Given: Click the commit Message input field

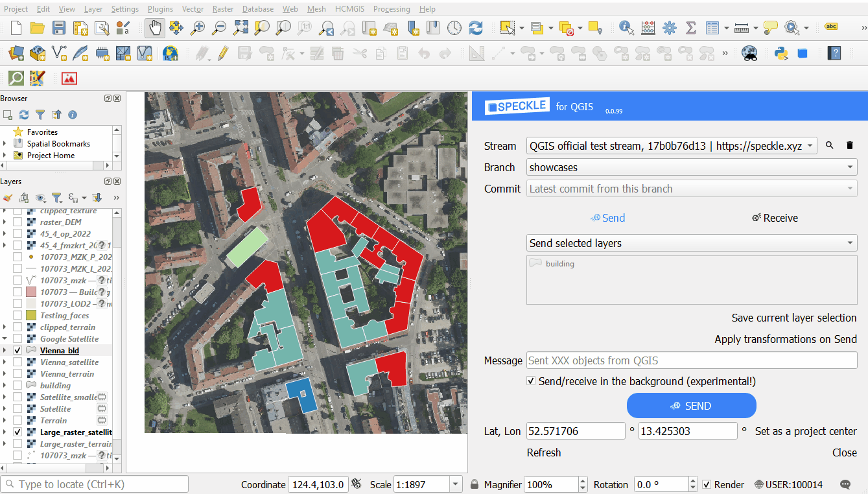Looking at the screenshot, I should point(692,360).
